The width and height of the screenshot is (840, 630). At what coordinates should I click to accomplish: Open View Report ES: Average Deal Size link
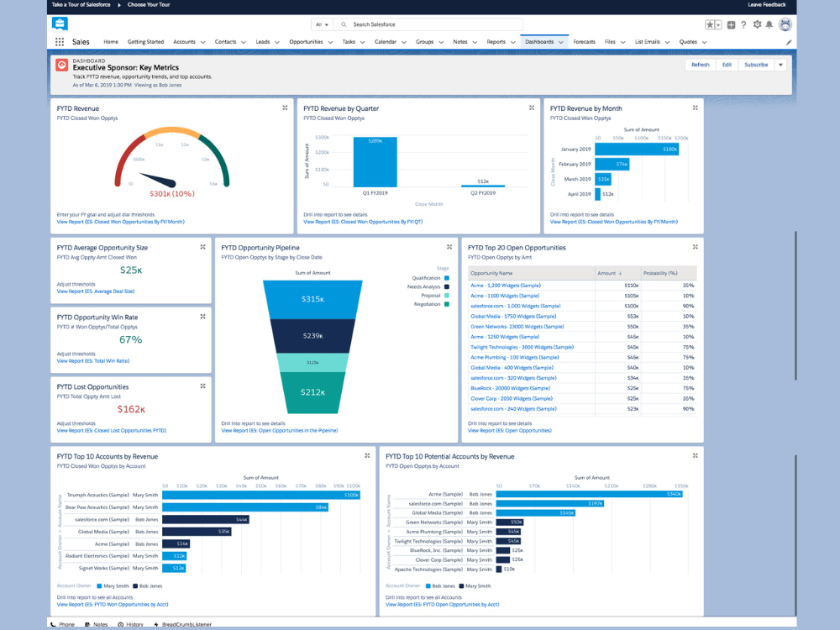[96, 291]
